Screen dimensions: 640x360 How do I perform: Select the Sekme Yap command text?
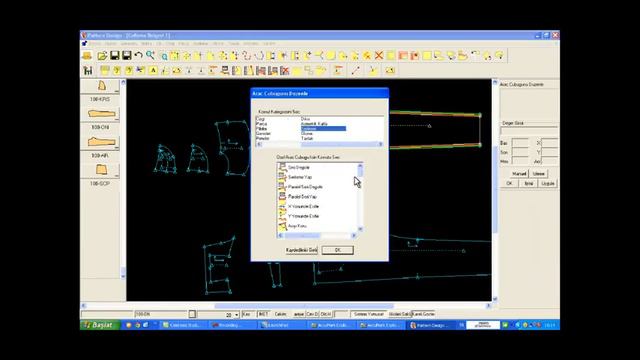(x=300, y=177)
